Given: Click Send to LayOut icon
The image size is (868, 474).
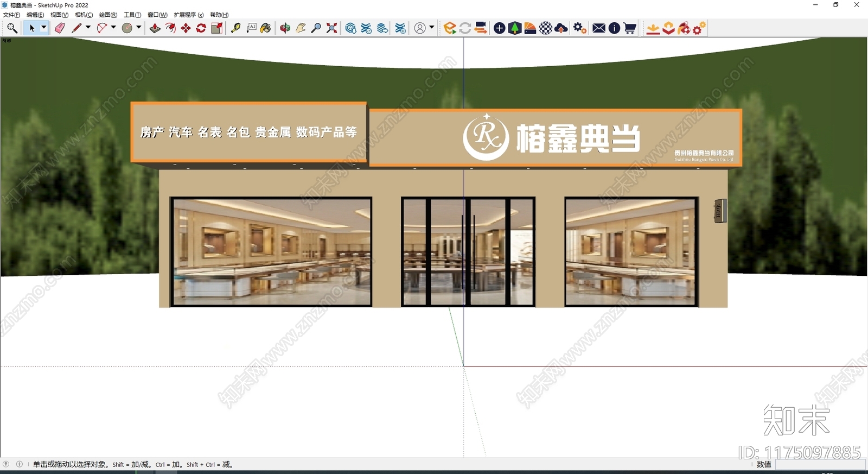Looking at the screenshot, I should tap(382, 28).
